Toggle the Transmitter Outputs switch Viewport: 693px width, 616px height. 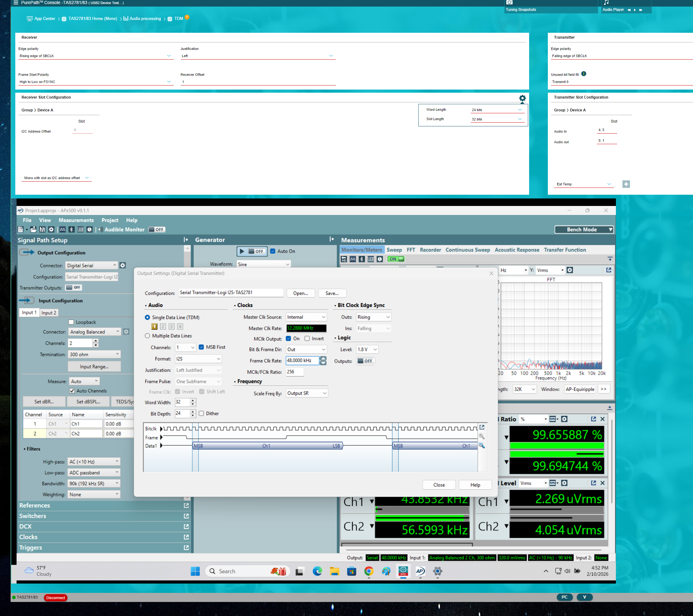(74, 287)
